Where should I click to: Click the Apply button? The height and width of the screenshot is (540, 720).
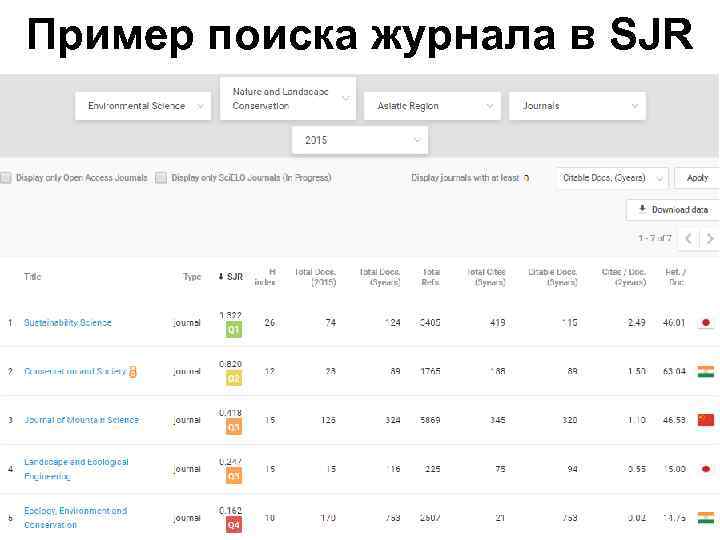tap(697, 178)
